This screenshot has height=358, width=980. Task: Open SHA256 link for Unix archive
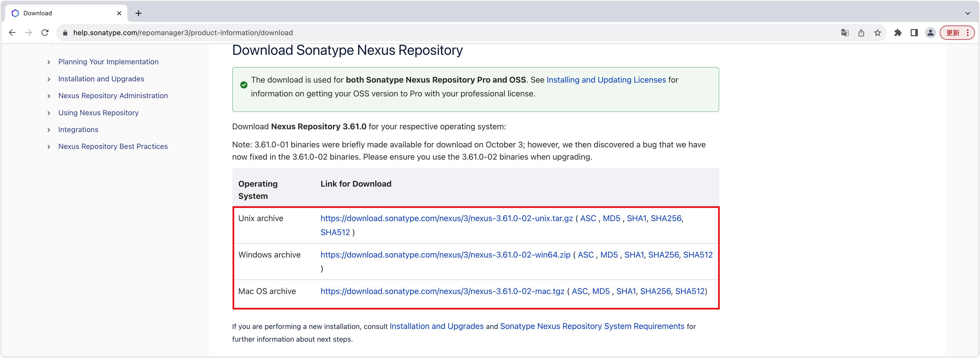pos(666,218)
